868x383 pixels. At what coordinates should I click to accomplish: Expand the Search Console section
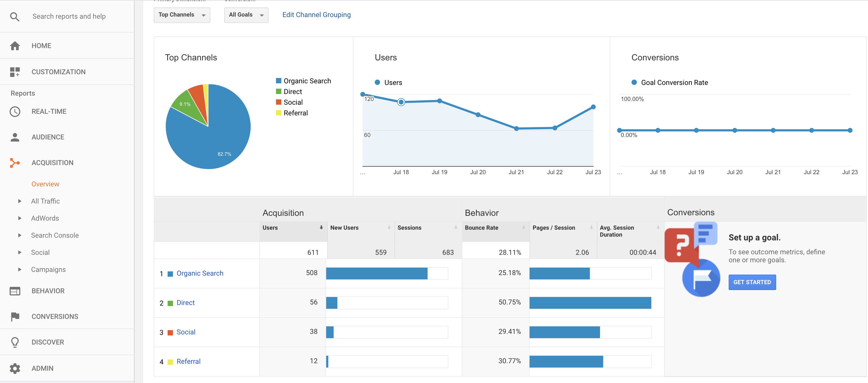pos(19,235)
